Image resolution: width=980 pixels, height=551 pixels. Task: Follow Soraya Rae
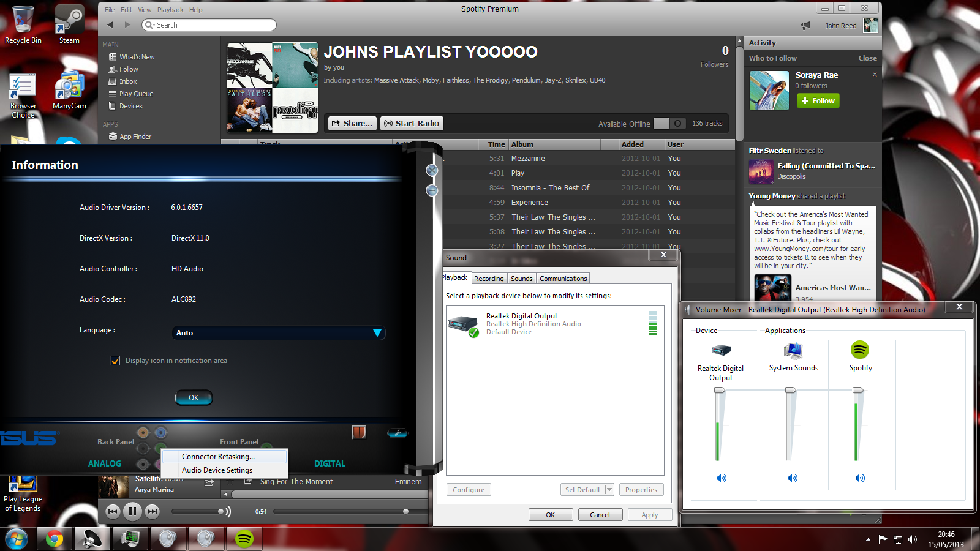(x=818, y=101)
